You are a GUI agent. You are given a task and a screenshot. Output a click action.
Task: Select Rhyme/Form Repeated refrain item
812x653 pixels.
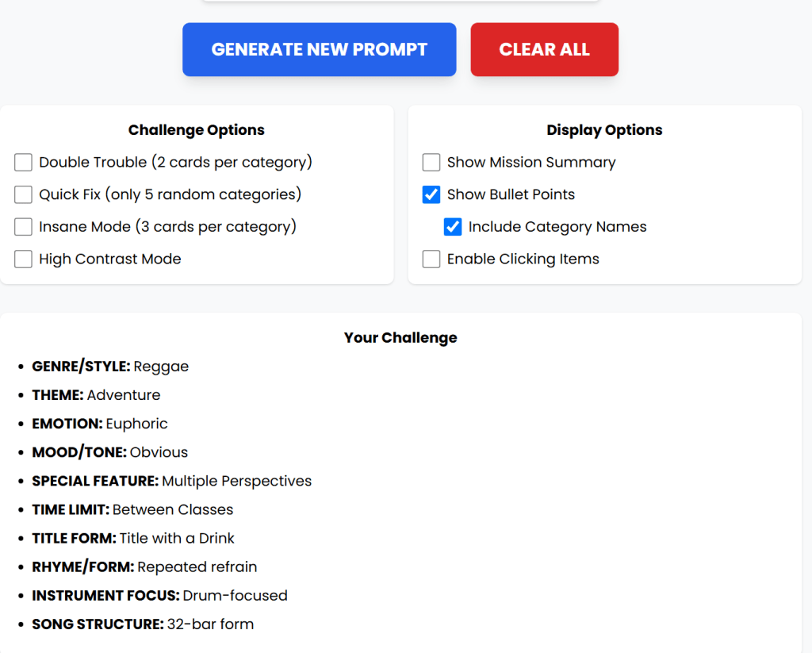tap(144, 567)
